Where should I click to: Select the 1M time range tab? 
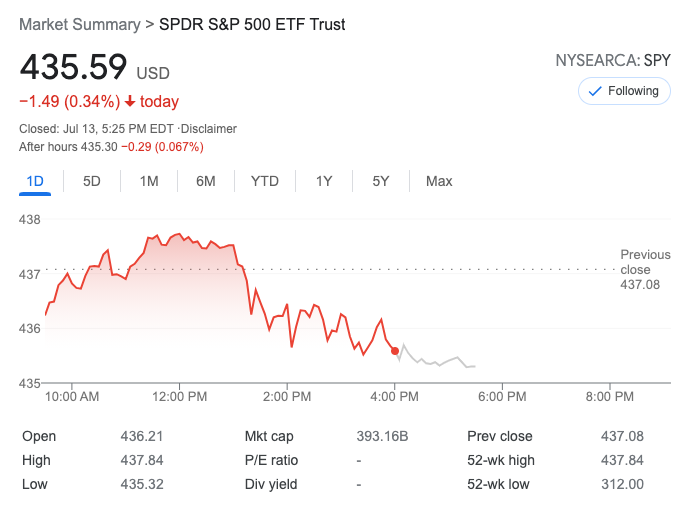tap(149, 181)
